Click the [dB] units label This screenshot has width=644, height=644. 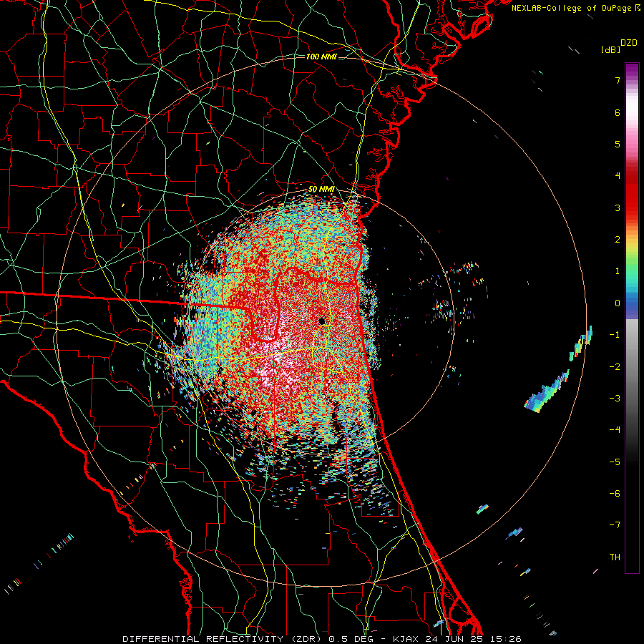(610, 49)
